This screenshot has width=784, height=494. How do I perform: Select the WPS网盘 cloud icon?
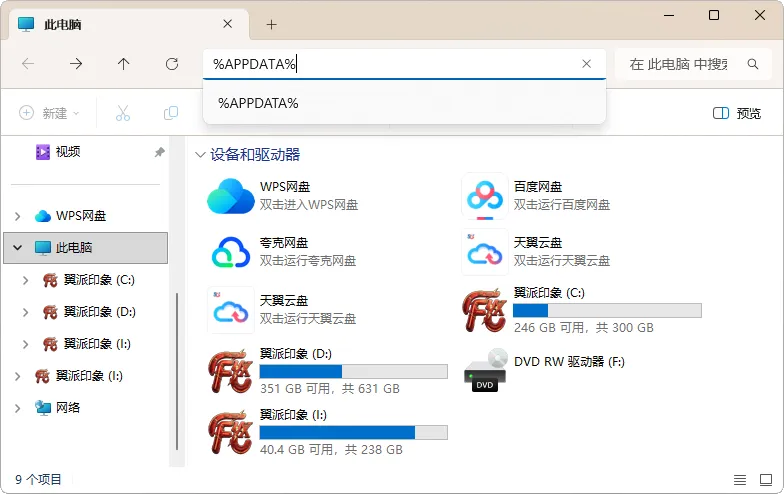click(x=230, y=196)
